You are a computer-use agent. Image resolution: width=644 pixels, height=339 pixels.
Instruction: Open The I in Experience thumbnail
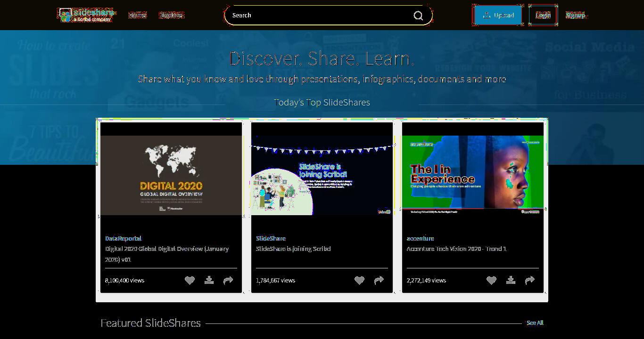coord(473,175)
